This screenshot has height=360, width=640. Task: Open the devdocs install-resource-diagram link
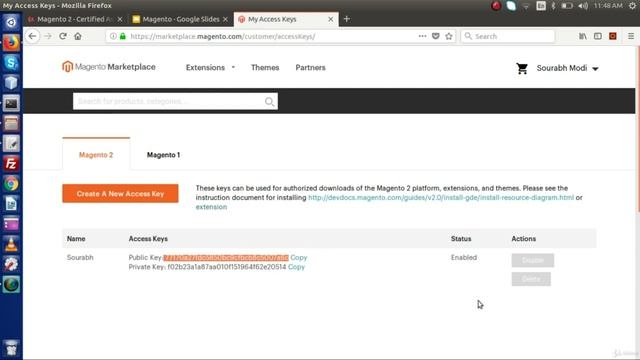point(441,198)
